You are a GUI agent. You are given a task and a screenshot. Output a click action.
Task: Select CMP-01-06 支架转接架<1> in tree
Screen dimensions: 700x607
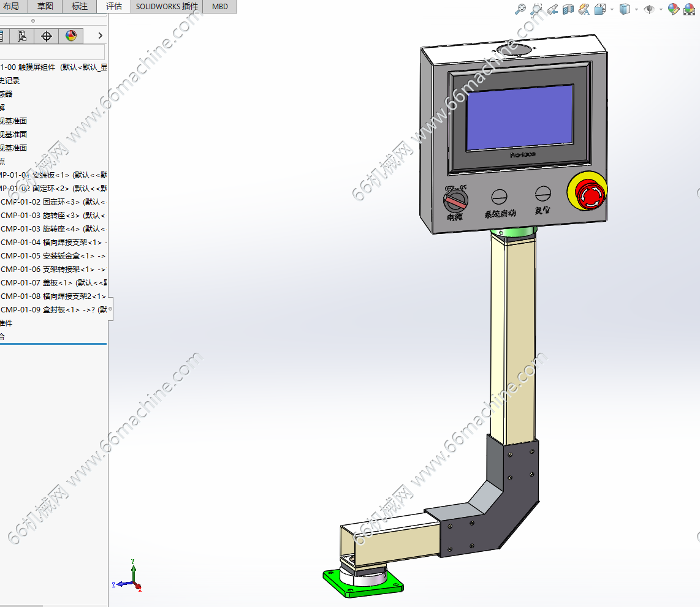coord(53,270)
